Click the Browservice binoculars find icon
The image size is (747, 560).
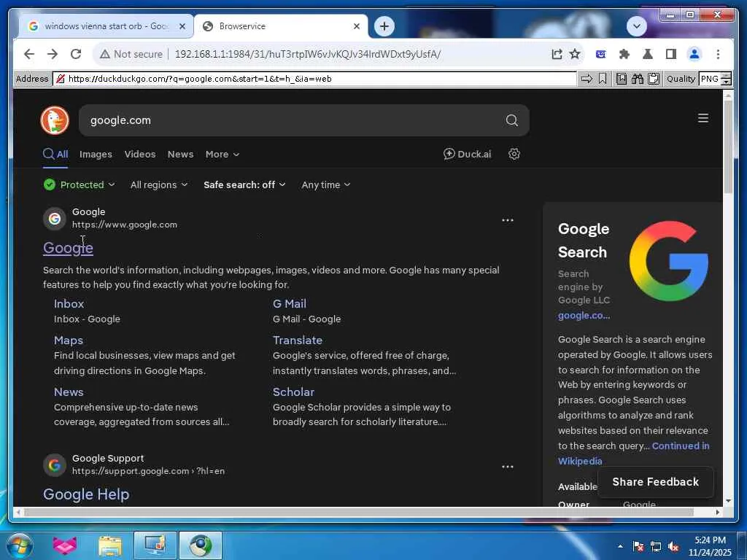(x=638, y=79)
